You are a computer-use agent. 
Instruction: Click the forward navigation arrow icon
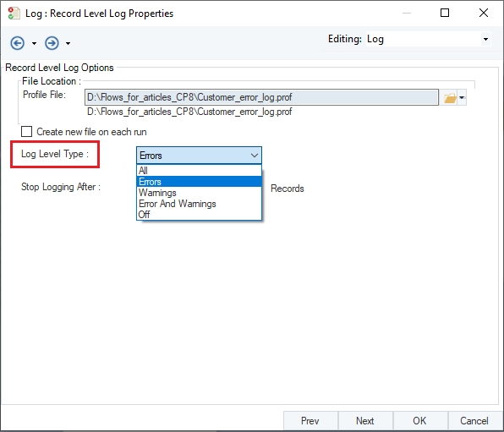pyautogui.click(x=52, y=43)
